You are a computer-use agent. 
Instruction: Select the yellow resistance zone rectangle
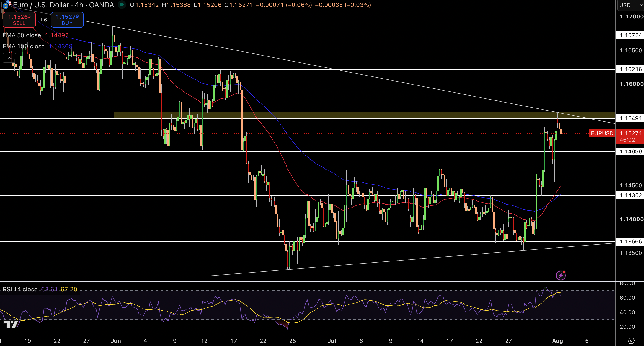[x=365, y=115]
